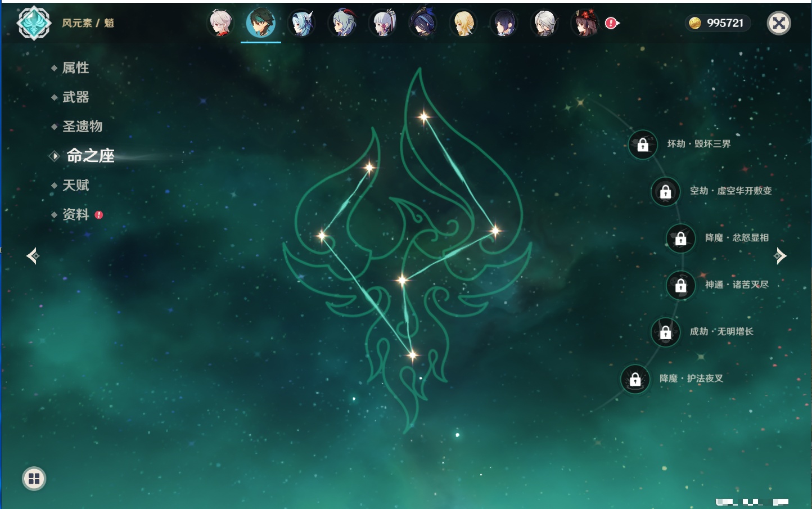Open the 圣遗物 artifacts section

(x=82, y=127)
